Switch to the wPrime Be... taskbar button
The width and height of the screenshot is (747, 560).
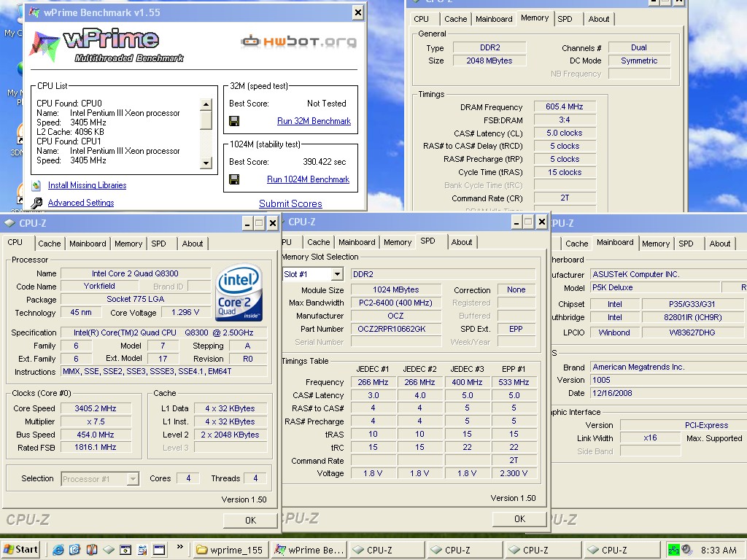pyautogui.click(x=309, y=550)
